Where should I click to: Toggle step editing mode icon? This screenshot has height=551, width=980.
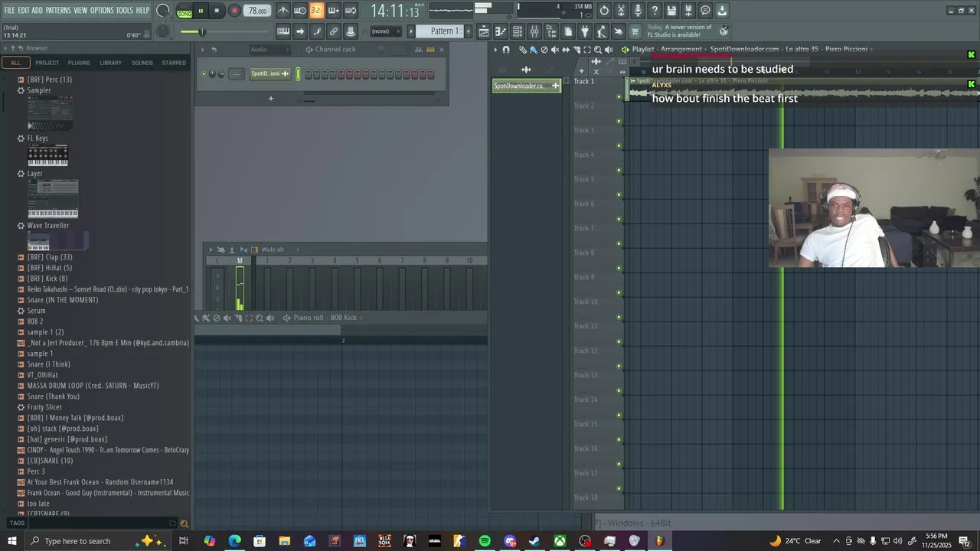pyautogui.click(x=317, y=31)
